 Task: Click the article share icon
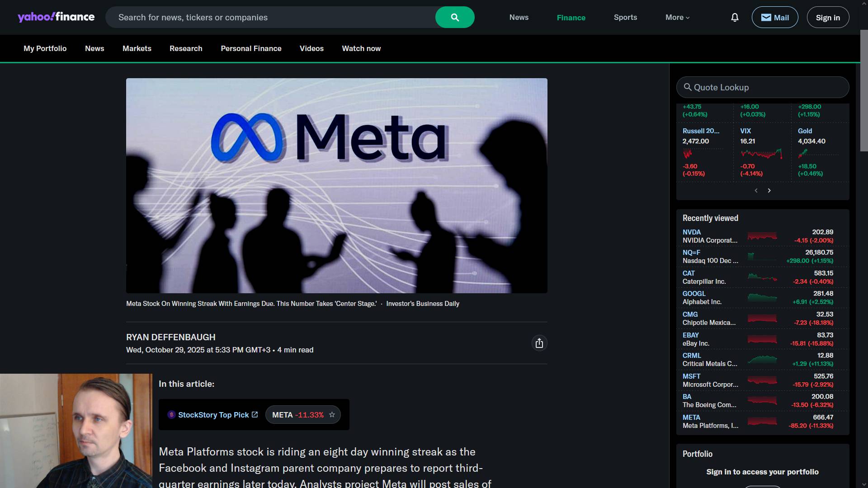click(x=539, y=343)
